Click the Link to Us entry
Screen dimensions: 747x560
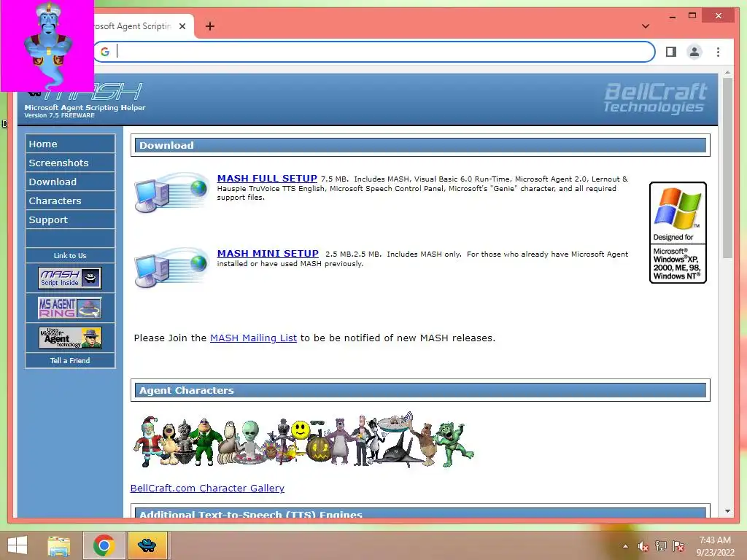70,256
